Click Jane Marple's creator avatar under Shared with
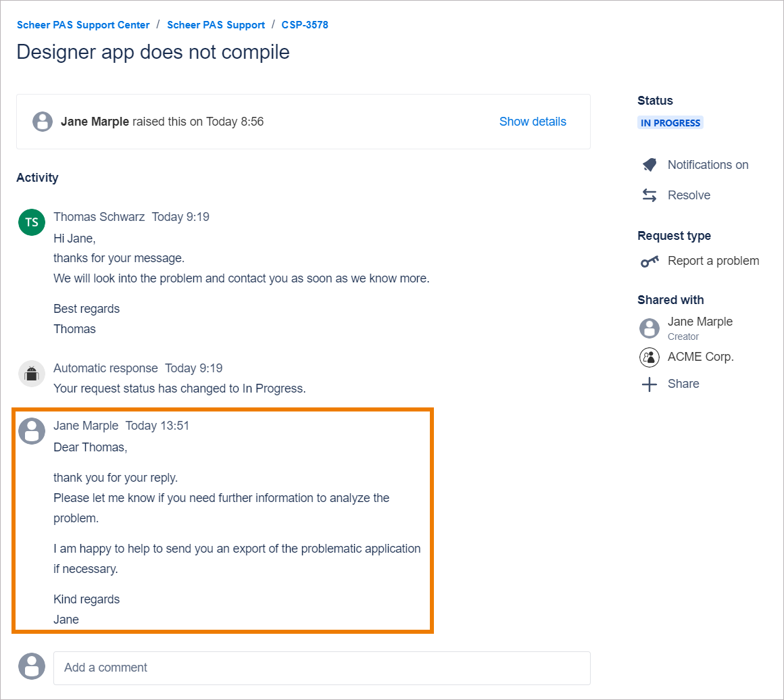Screen dimensions: 784x700 [649, 328]
